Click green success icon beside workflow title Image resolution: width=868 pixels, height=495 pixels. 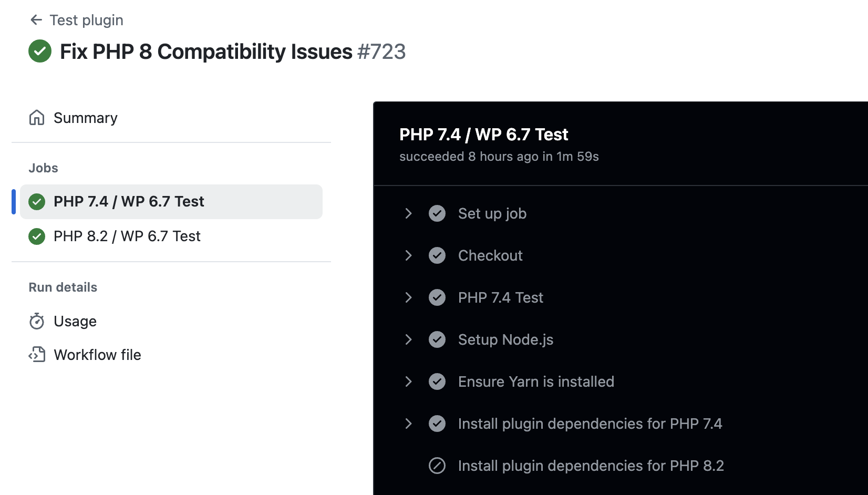40,51
